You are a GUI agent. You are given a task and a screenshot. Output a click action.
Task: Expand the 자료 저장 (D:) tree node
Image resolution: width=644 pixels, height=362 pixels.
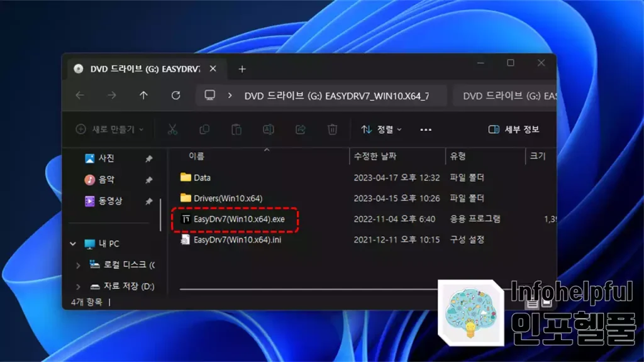78,287
